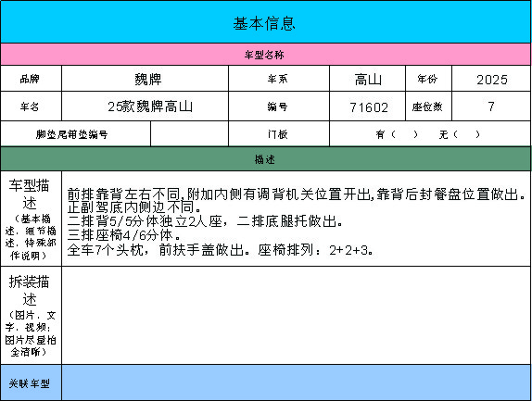The image size is (532, 401).
Task: Select the 关联车型 label cell
Action: 31,382
